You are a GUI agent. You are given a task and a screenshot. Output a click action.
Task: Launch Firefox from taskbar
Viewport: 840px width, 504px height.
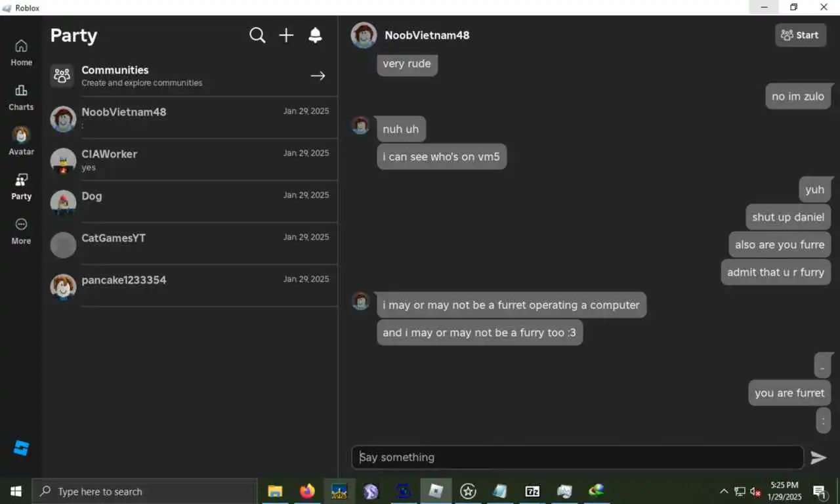pos(307,492)
